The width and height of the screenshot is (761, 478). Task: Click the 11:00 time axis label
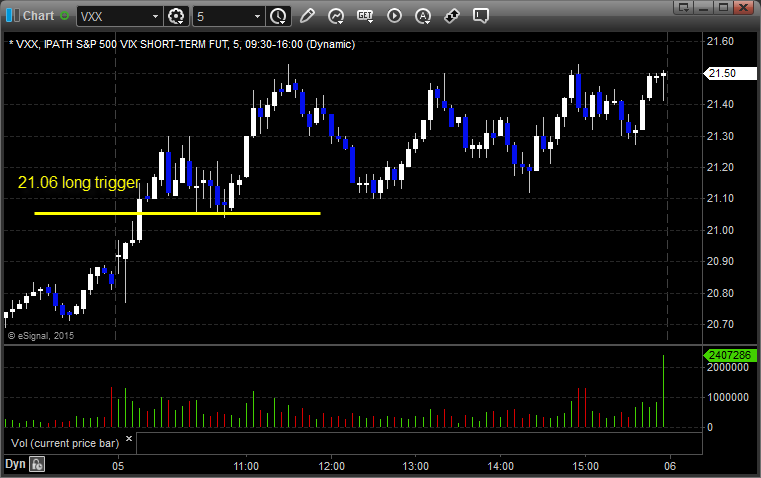click(x=246, y=466)
